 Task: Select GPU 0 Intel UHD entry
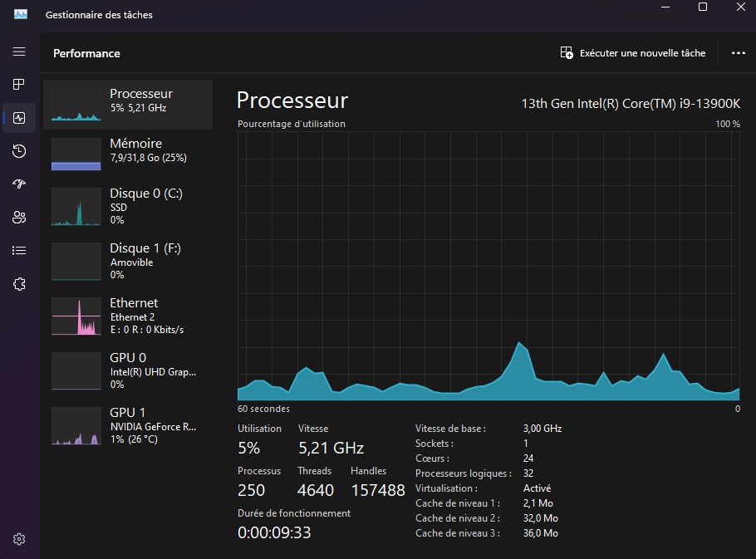128,371
